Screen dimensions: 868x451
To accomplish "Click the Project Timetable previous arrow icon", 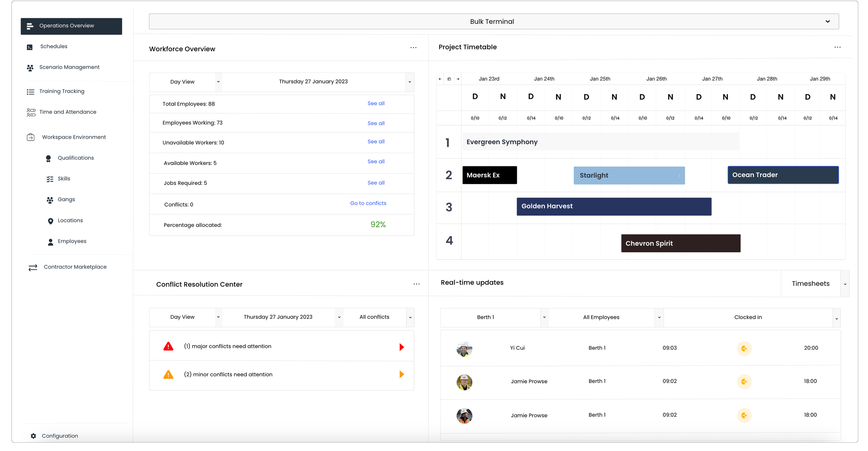I will 440,79.
